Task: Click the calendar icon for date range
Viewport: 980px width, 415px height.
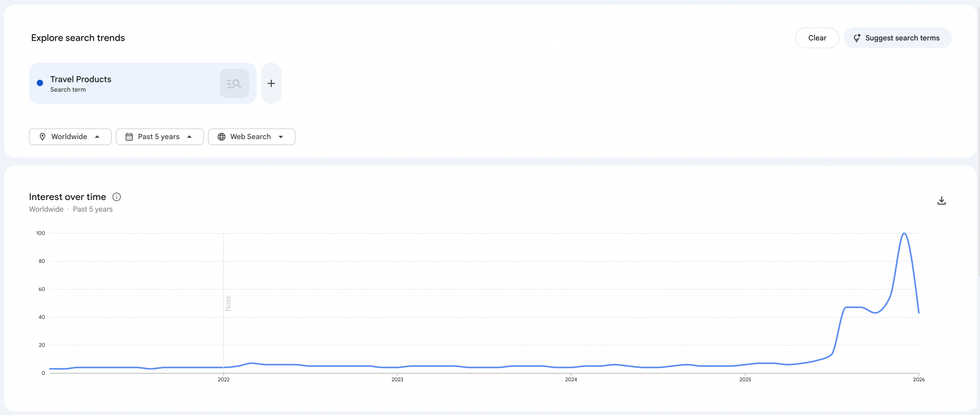Action: 129,136
